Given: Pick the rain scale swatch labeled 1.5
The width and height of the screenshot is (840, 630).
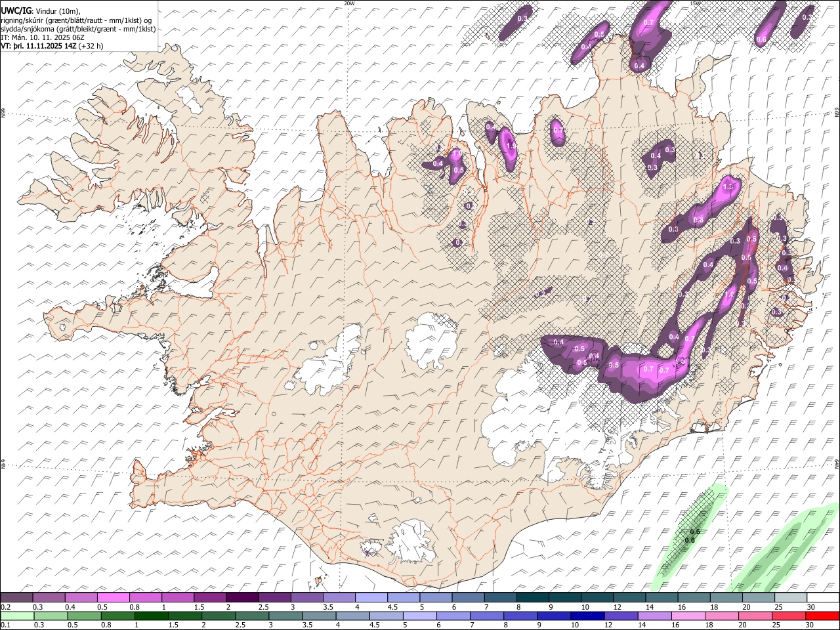Looking at the screenshot, I should pyautogui.click(x=184, y=616).
